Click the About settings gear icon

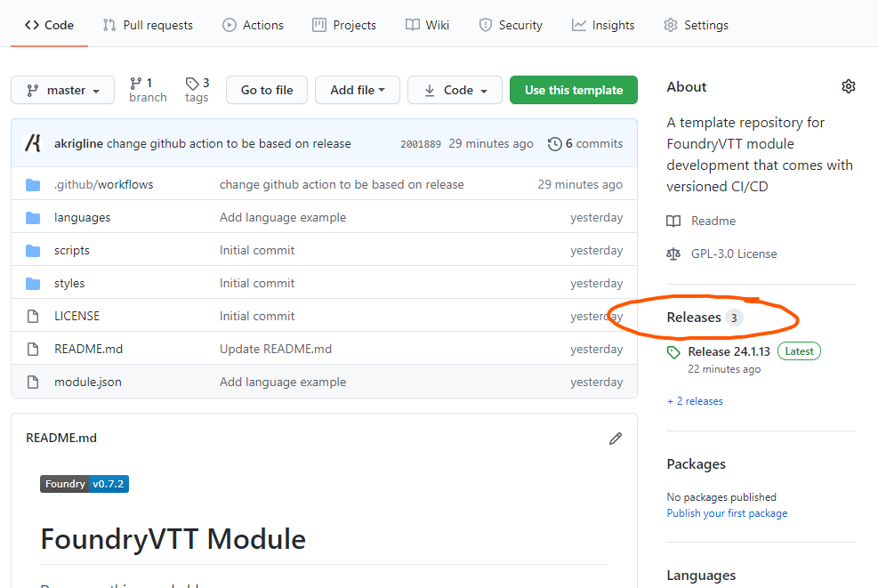849,86
